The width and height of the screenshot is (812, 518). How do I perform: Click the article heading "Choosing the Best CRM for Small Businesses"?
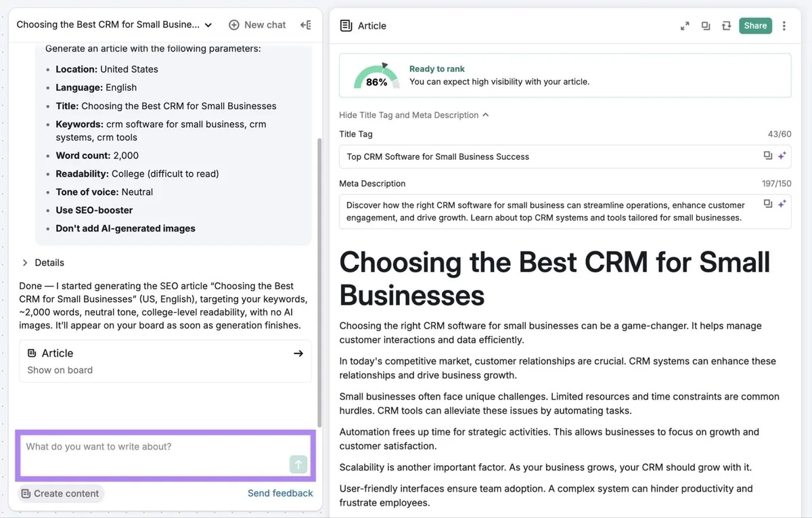pos(555,279)
